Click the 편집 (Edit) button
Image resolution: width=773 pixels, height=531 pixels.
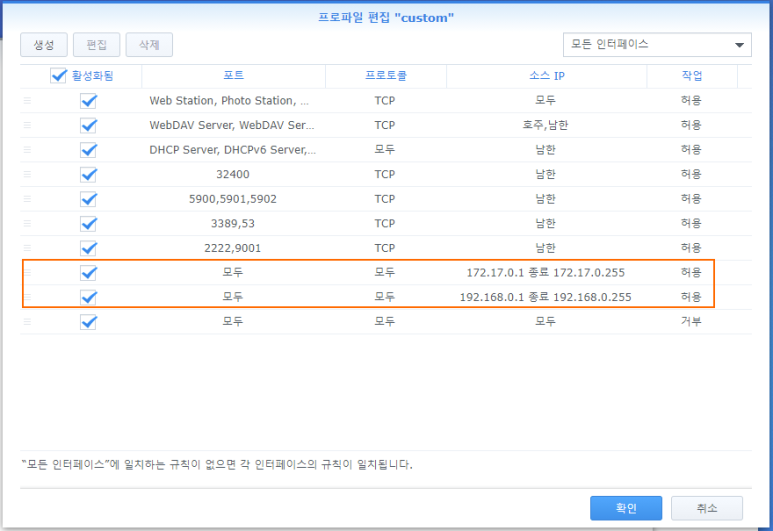pyautogui.click(x=97, y=45)
